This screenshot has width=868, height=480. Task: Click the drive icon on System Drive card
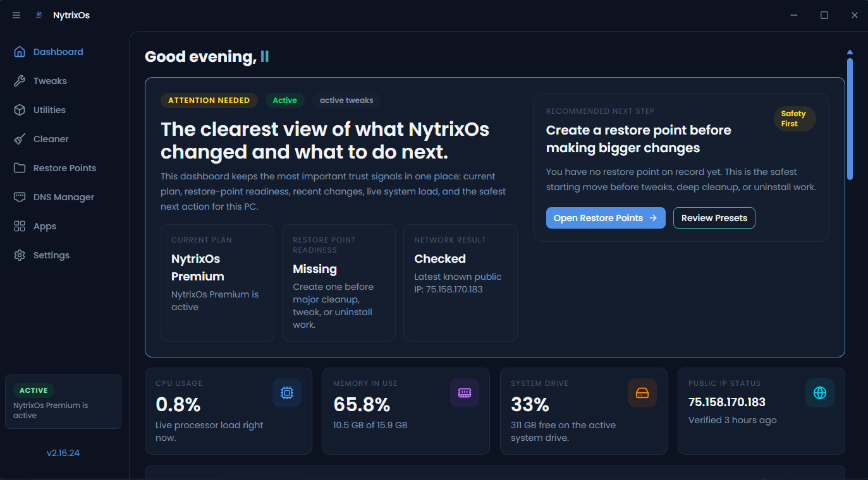[642, 392]
